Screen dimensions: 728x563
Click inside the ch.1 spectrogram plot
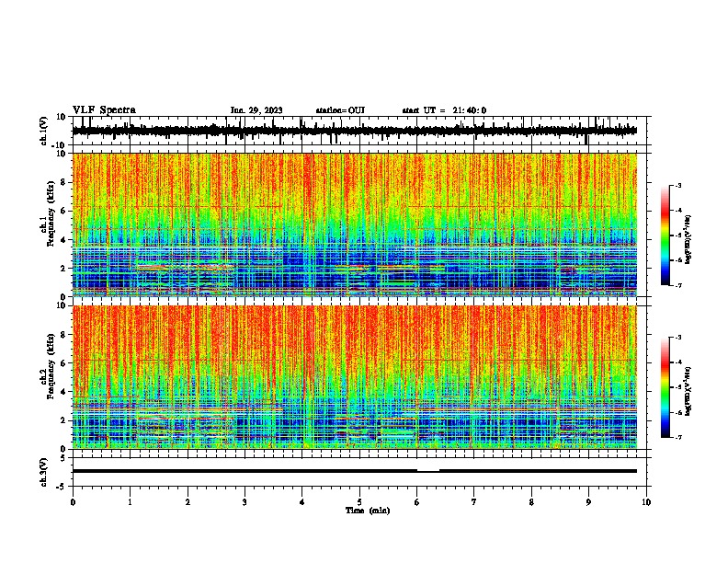click(x=354, y=224)
